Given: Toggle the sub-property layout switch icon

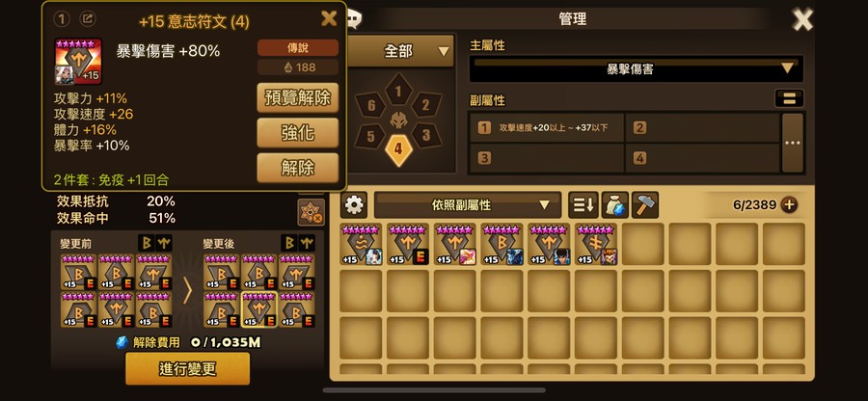Looking at the screenshot, I should coord(789,98).
